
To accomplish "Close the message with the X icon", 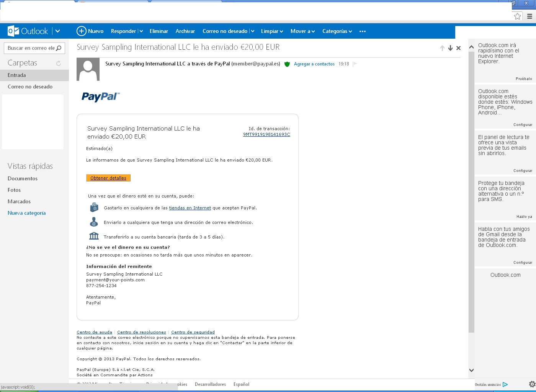I will 458,48.
